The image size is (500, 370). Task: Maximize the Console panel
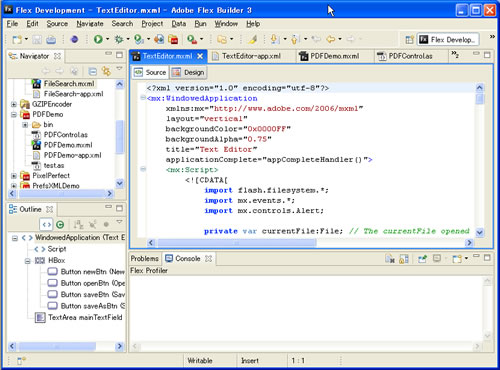coord(487,258)
